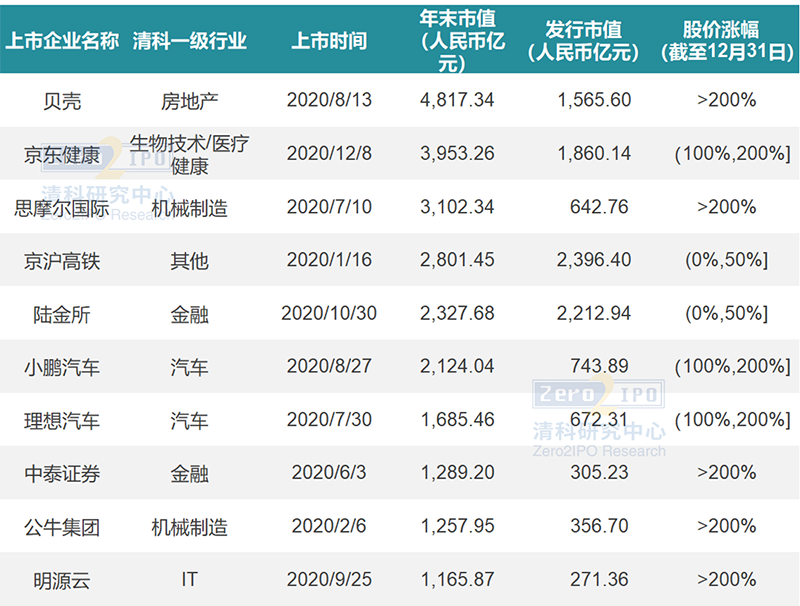The height and width of the screenshot is (606, 800).
Task: Click the listing date 2020/9/25
Action: (329, 579)
